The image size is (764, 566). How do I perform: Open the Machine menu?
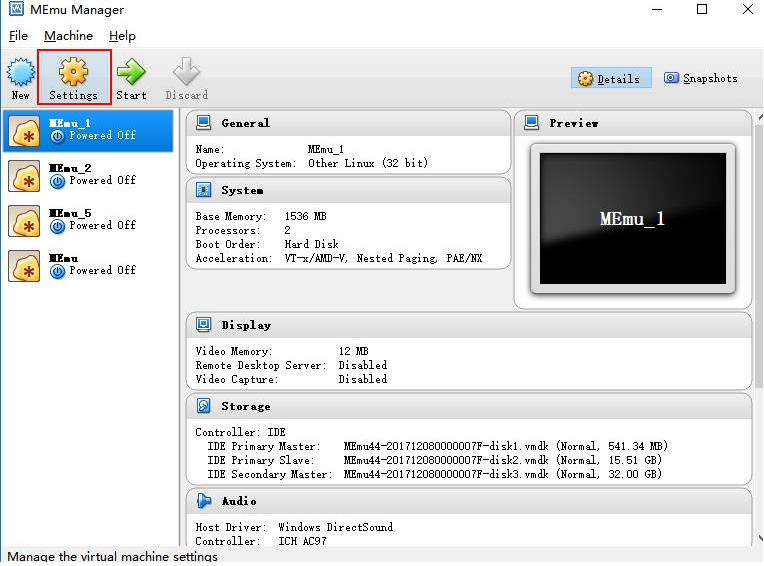point(68,36)
